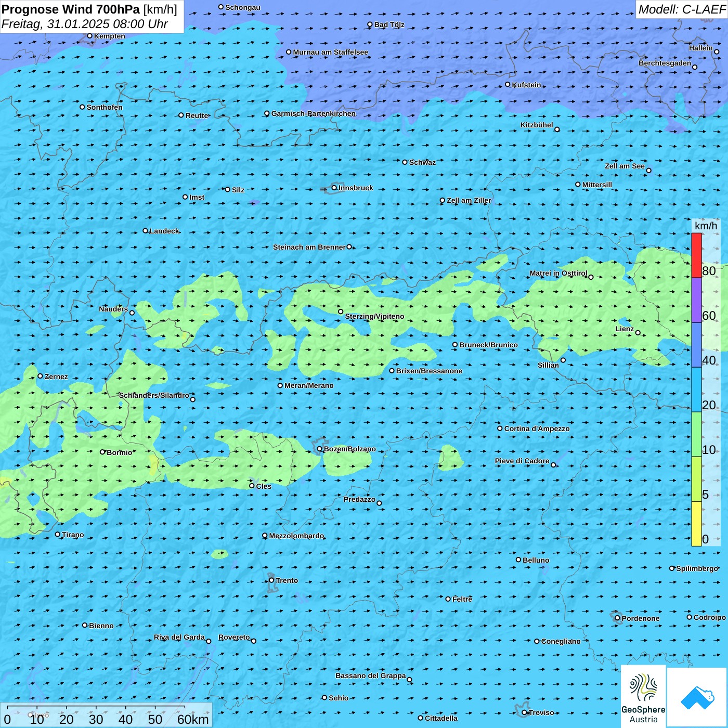Click the Landeck location marker
Screen dimensions: 728x728
(146, 231)
